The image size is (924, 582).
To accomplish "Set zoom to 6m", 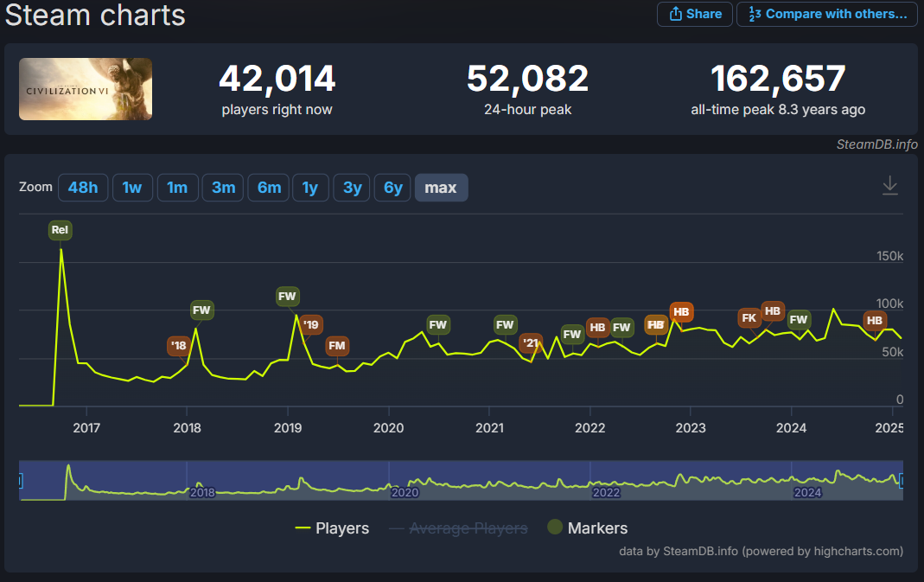I will [269, 188].
